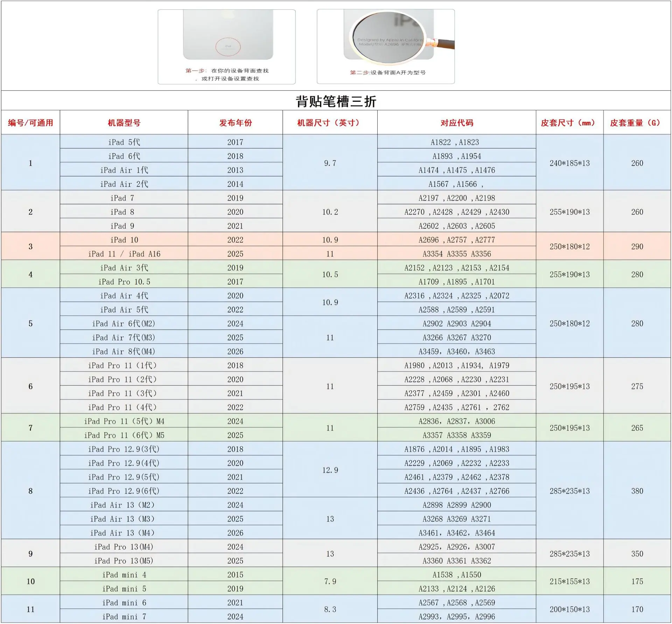Image resolution: width=672 pixels, height=624 pixels.
Task: Click the 发布年份 column header
Action: [235, 123]
